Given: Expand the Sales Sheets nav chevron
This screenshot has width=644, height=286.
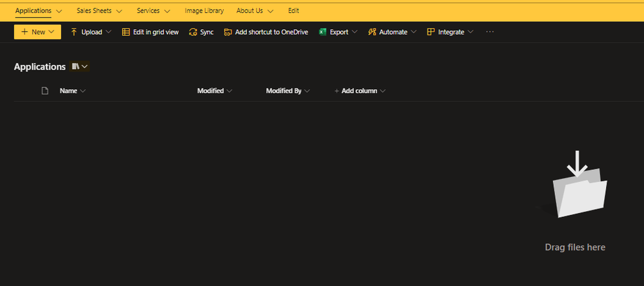Looking at the screenshot, I should (119, 11).
